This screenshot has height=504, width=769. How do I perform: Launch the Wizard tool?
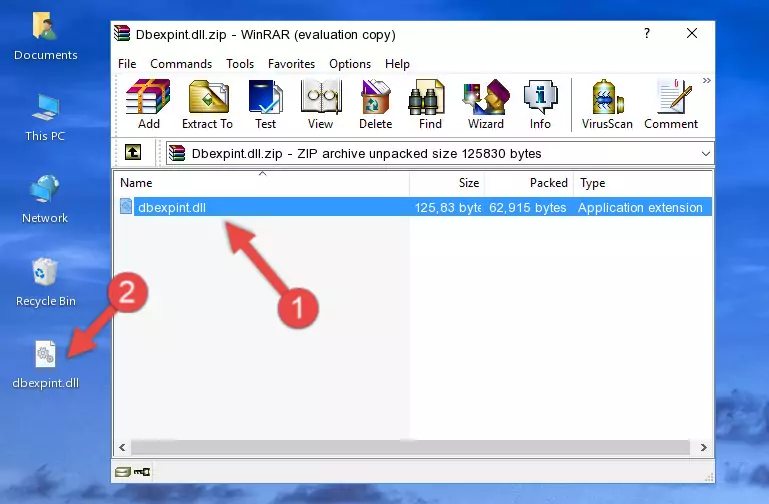[x=486, y=104]
